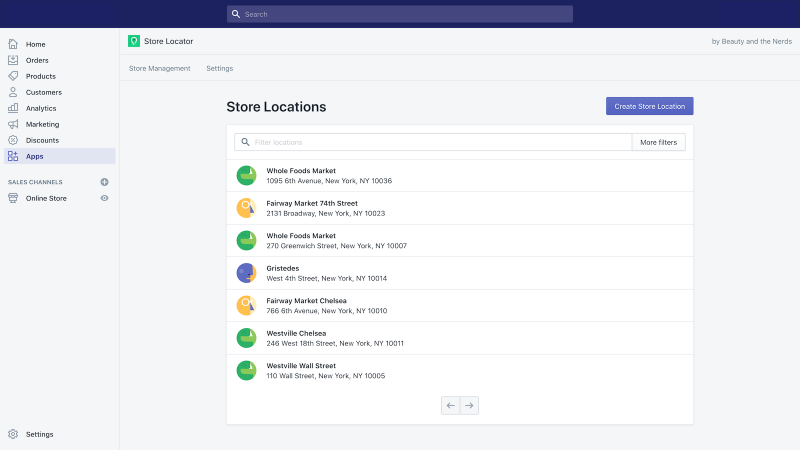Open the More filters dropdown

659,142
